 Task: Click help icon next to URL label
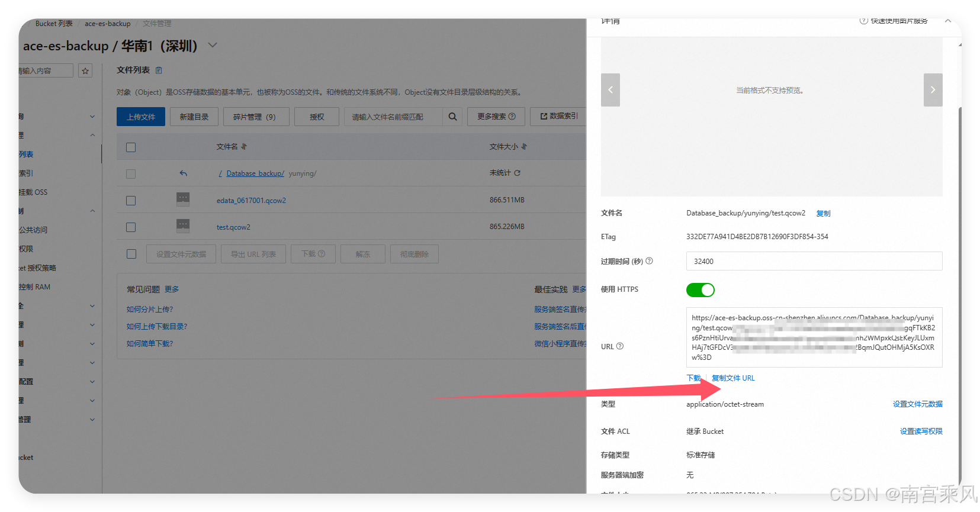coord(620,346)
